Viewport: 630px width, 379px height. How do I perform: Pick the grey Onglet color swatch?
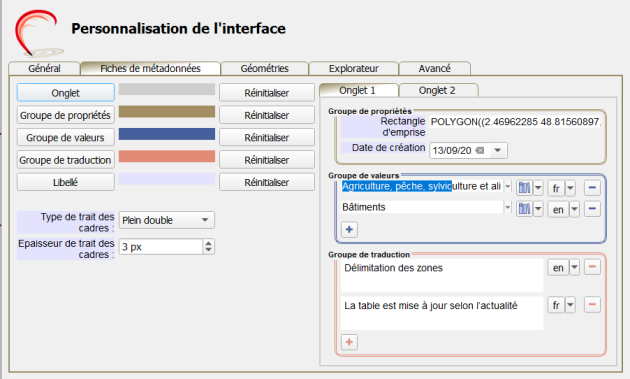pos(167,89)
